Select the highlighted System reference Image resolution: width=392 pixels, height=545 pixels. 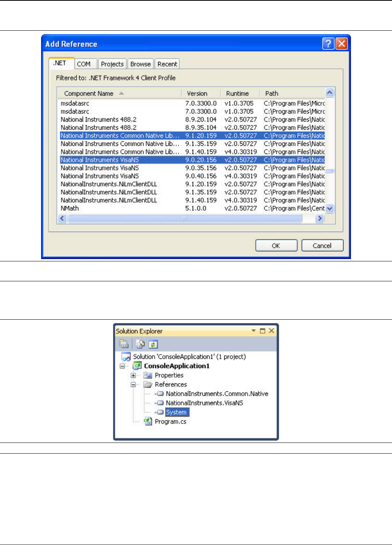177,412
